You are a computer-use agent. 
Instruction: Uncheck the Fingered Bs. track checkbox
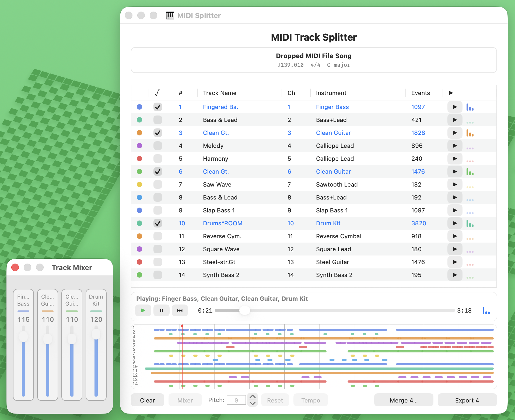click(x=158, y=107)
